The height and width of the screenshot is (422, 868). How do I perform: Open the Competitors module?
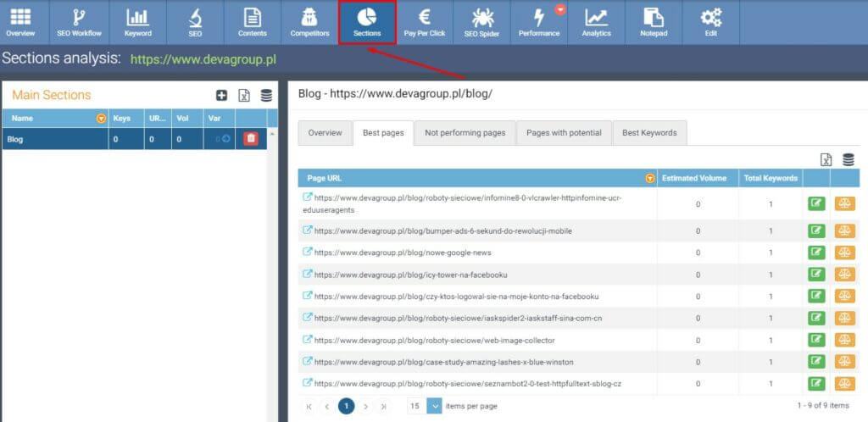click(309, 22)
